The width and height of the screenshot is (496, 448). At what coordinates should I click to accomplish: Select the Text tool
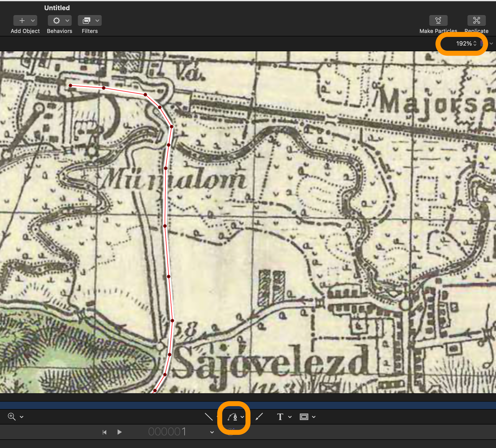coord(280,417)
